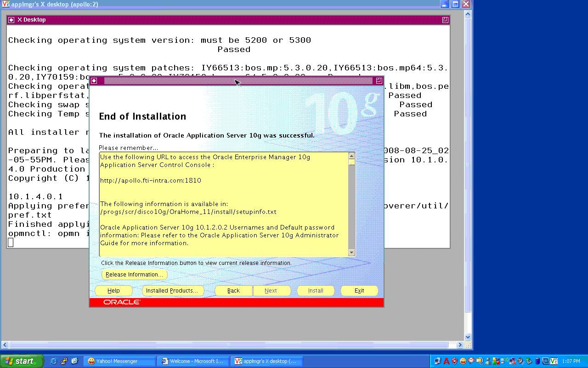This screenshot has height=368, width=588.
Task: Click the Gmail notifier tray icon
Action: (471, 361)
